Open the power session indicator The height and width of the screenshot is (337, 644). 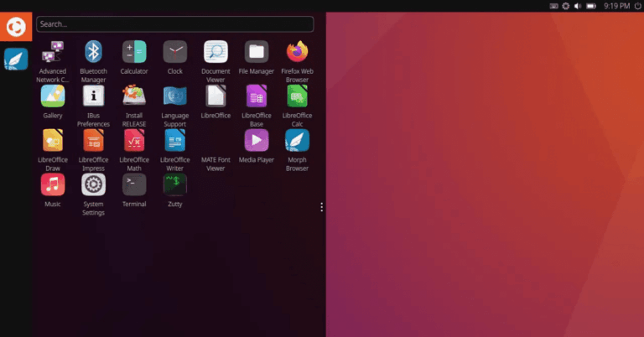[x=638, y=6]
